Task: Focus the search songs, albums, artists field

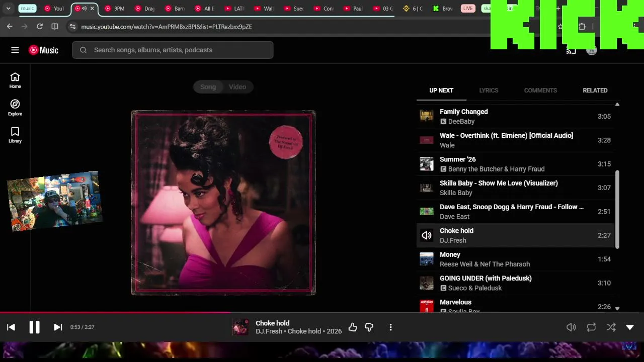Action: [x=173, y=50]
